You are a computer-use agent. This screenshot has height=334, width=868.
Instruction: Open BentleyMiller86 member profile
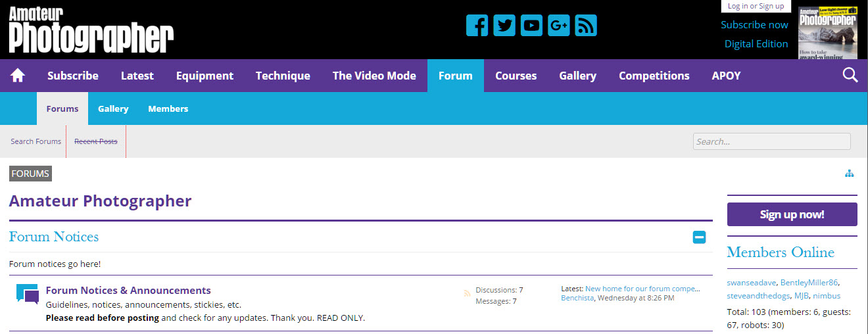pos(809,283)
